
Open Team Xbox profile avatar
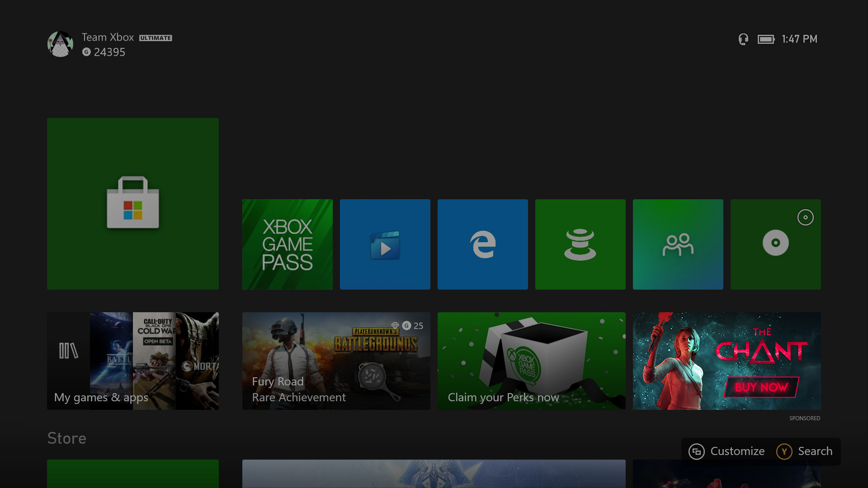point(60,44)
